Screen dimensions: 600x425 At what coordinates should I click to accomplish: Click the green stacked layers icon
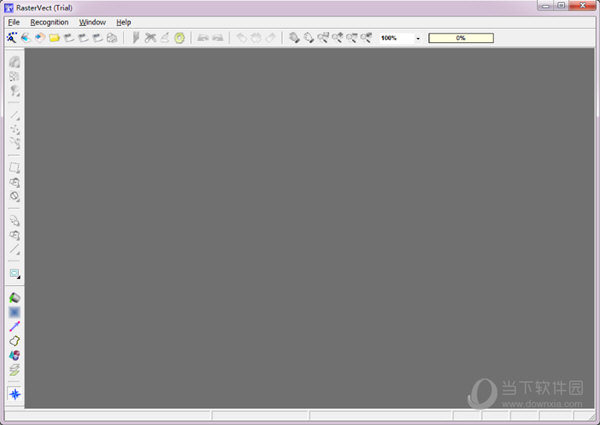tap(15, 370)
